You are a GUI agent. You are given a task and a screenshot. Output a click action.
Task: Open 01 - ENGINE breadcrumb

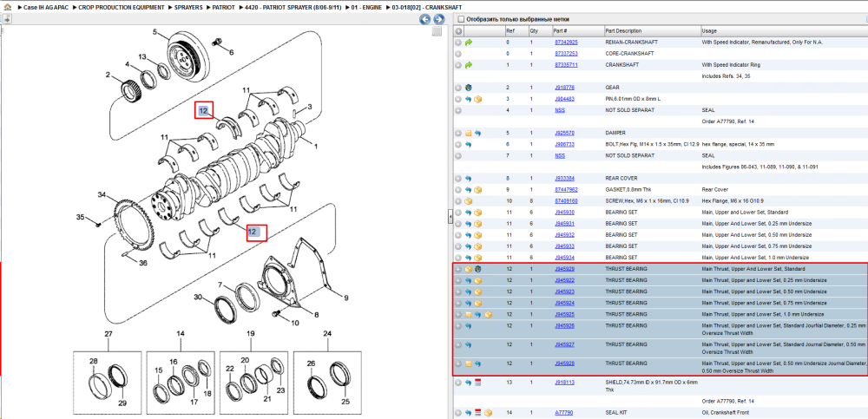click(366, 8)
